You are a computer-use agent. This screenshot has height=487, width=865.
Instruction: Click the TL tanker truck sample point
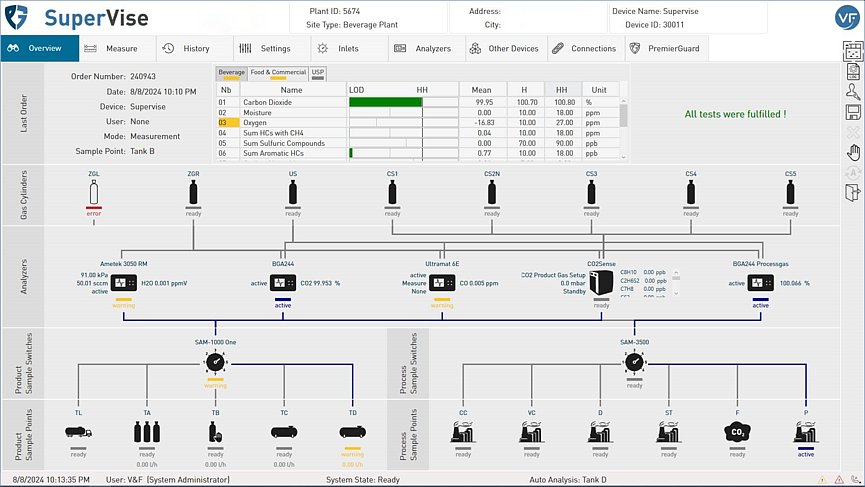[x=78, y=432]
